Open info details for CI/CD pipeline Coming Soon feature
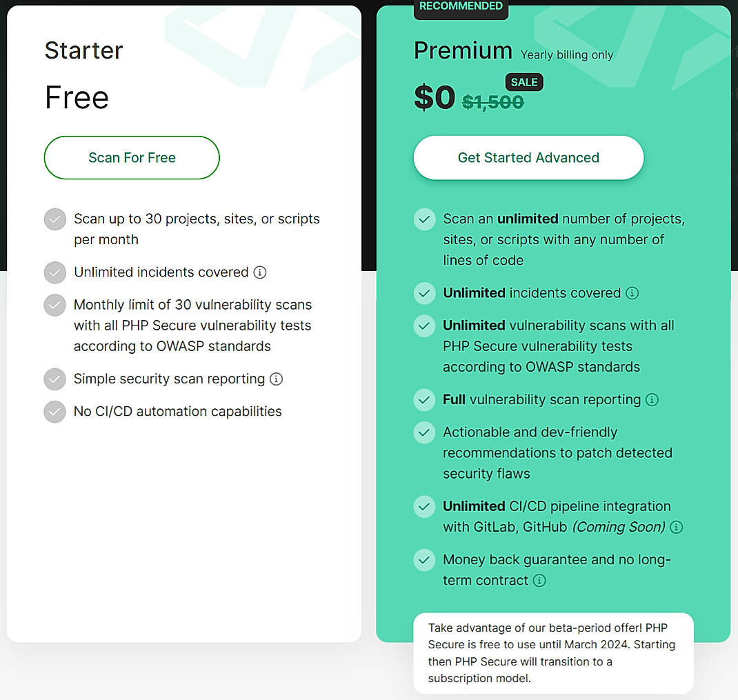The image size is (738, 700). click(677, 527)
